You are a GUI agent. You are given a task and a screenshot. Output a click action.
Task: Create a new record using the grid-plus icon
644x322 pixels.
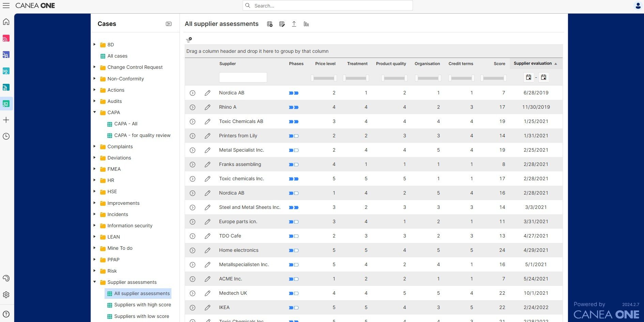pos(270,24)
